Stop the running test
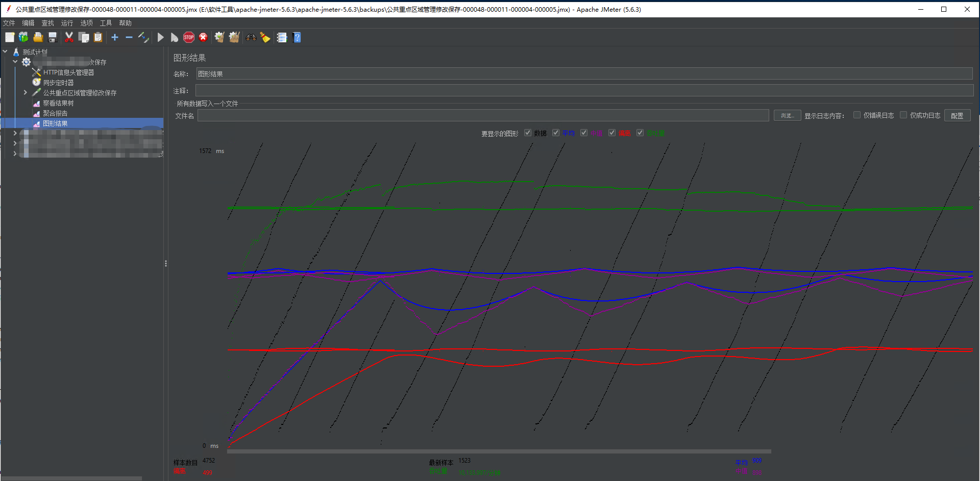The width and height of the screenshot is (980, 481). [x=189, y=37]
